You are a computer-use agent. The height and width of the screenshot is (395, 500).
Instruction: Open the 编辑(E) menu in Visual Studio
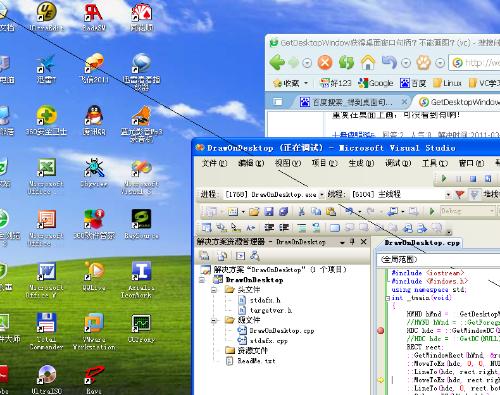pos(251,163)
